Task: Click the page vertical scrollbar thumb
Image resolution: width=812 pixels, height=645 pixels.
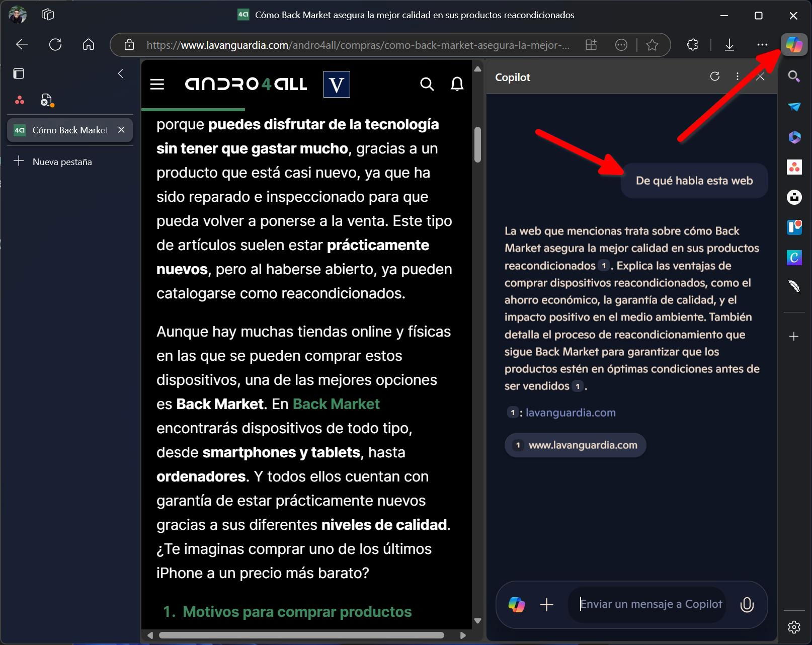Action: tap(477, 145)
